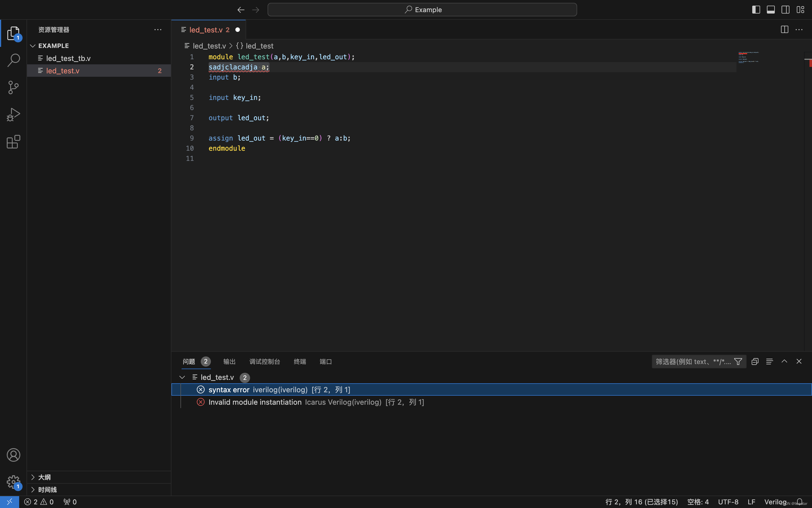Show errors and warnings count in status bar

point(39,502)
